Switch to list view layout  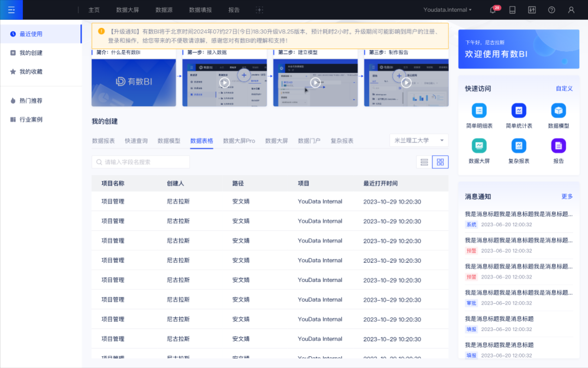point(425,162)
